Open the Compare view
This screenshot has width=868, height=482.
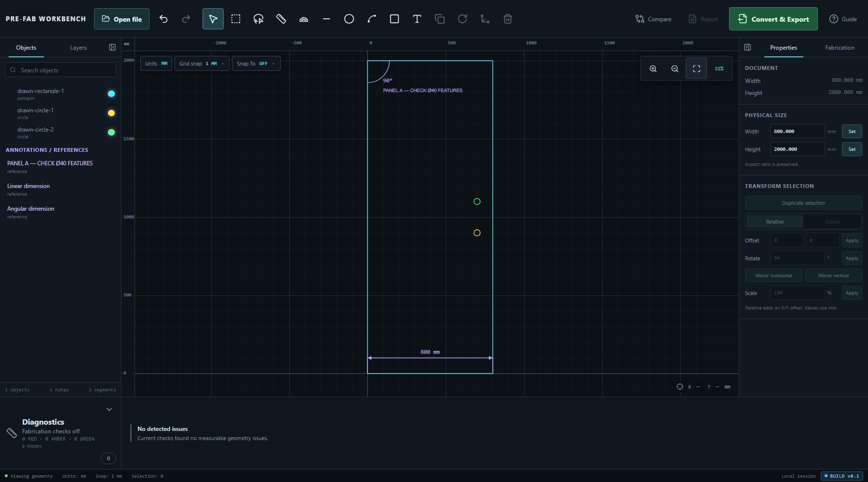pyautogui.click(x=653, y=19)
